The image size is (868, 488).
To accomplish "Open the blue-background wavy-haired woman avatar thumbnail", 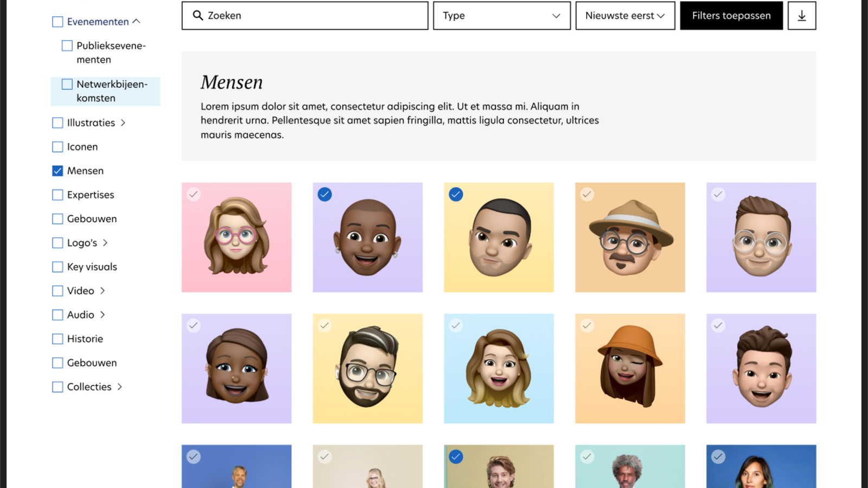I will 499,369.
